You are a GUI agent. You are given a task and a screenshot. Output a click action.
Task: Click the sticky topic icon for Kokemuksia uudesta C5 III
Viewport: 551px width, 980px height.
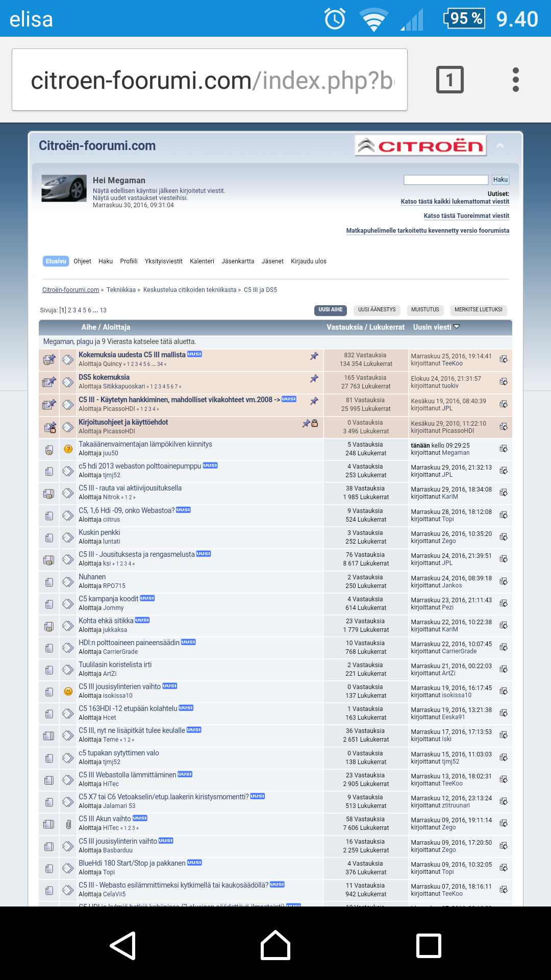[49, 360]
